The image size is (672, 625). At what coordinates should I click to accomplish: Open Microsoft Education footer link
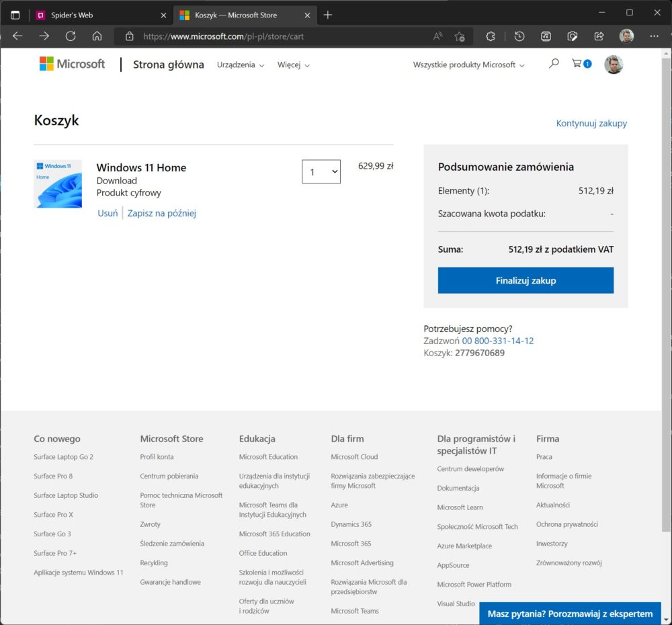[x=268, y=457]
